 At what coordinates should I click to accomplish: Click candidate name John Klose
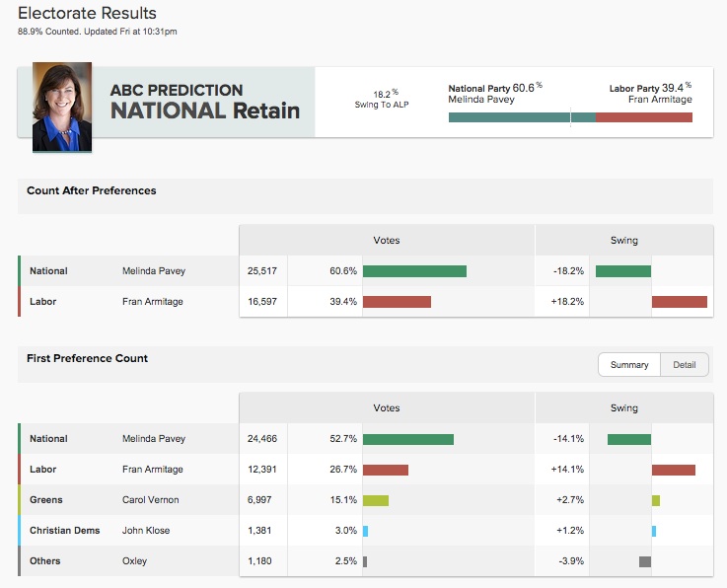(x=146, y=531)
